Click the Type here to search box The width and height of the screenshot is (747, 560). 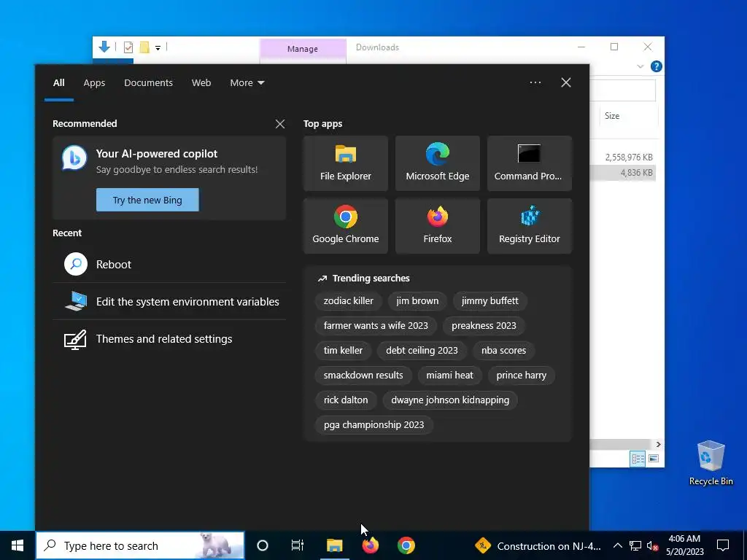click(x=141, y=545)
